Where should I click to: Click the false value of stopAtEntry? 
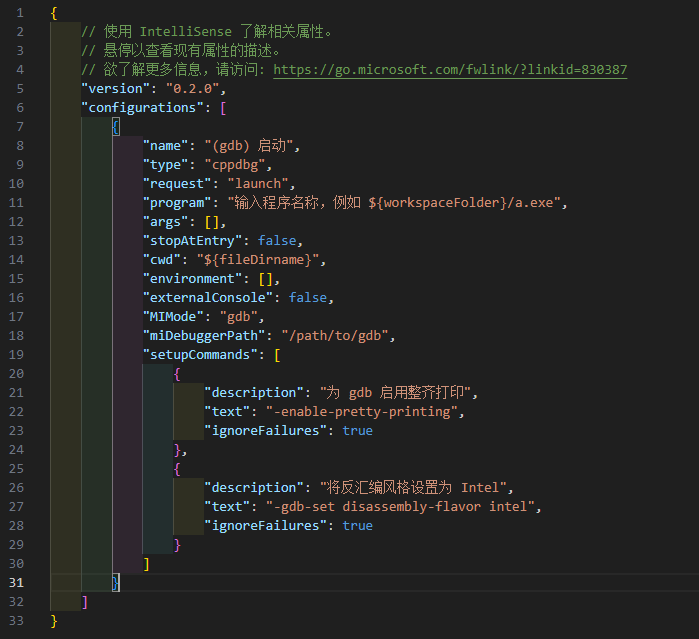coord(277,241)
